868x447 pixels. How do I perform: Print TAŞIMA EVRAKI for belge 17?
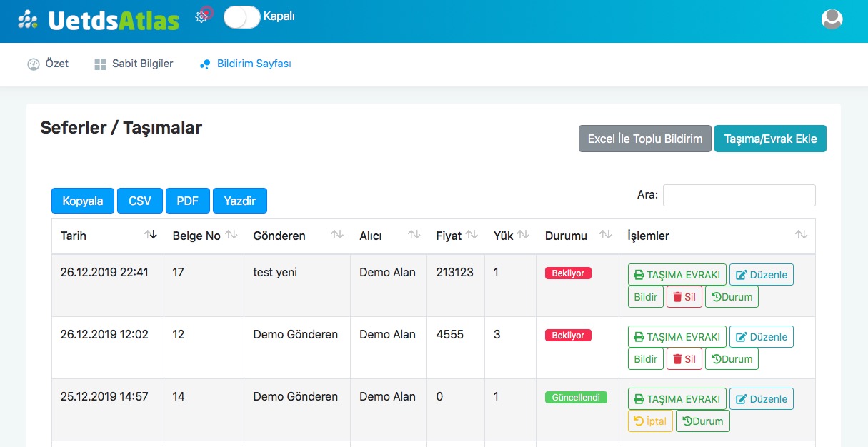pos(677,275)
